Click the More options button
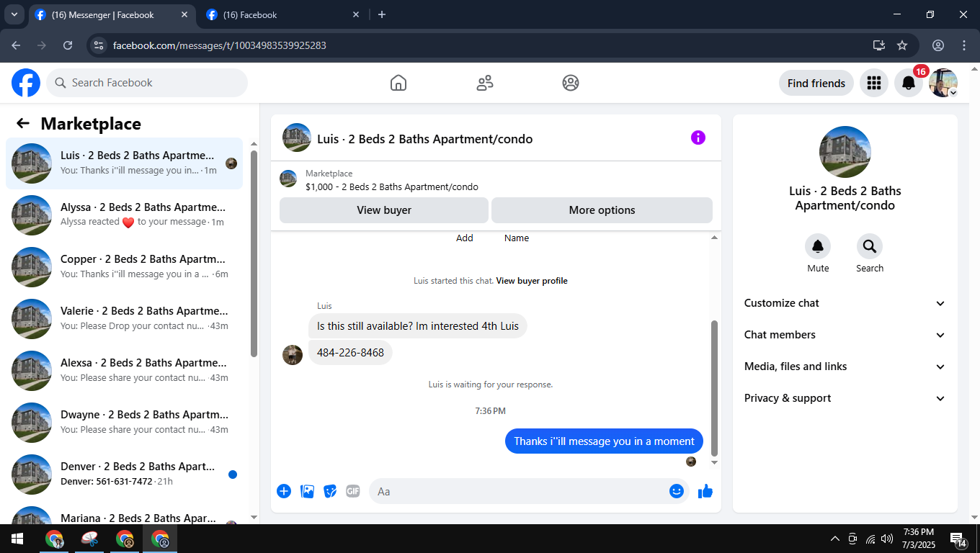This screenshot has height=553, width=980. point(602,210)
